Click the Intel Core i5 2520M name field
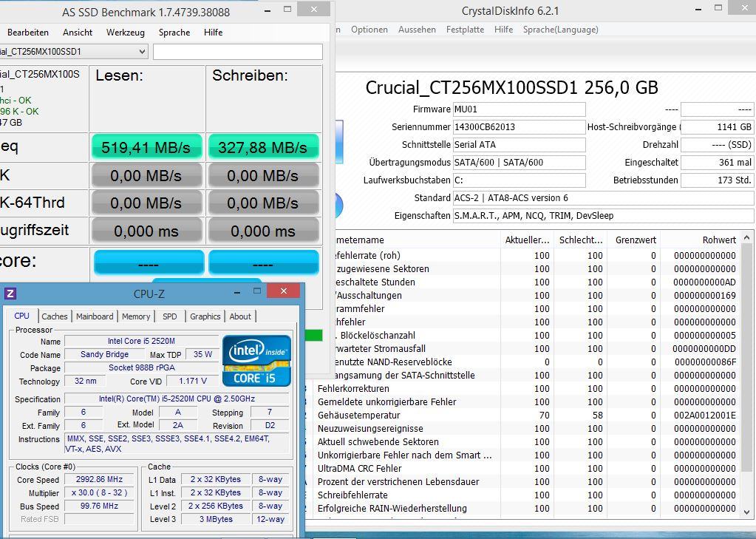Image resolution: width=756 pixels, height=539 pixels. tap(141, 341)
